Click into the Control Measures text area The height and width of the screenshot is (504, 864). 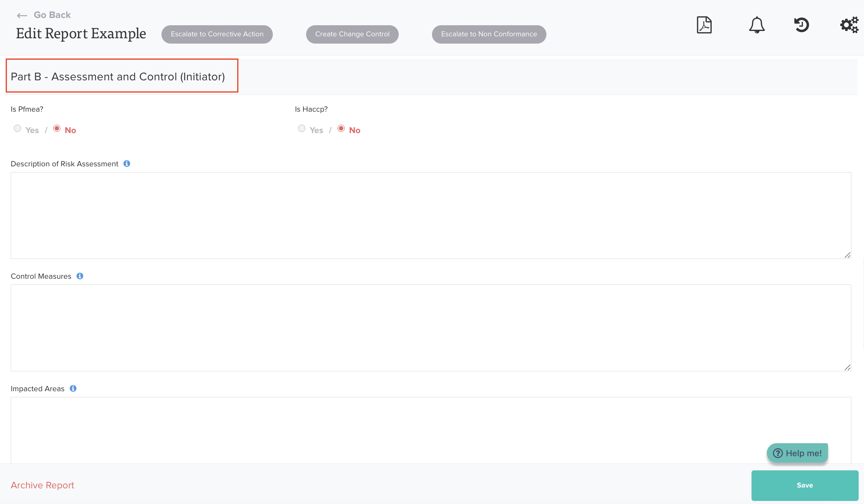(x=431, y=328)
